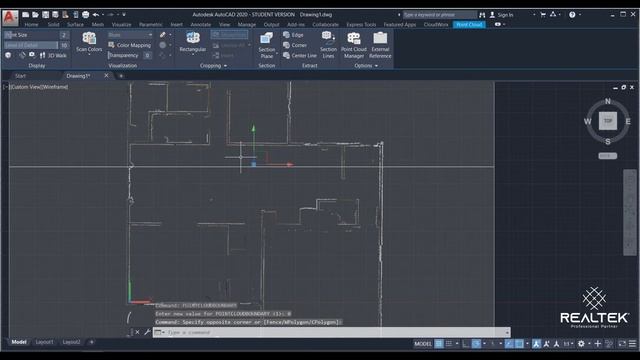Expand the Cropping panel dropdown
640x360 pixels.
coord(225,66)
